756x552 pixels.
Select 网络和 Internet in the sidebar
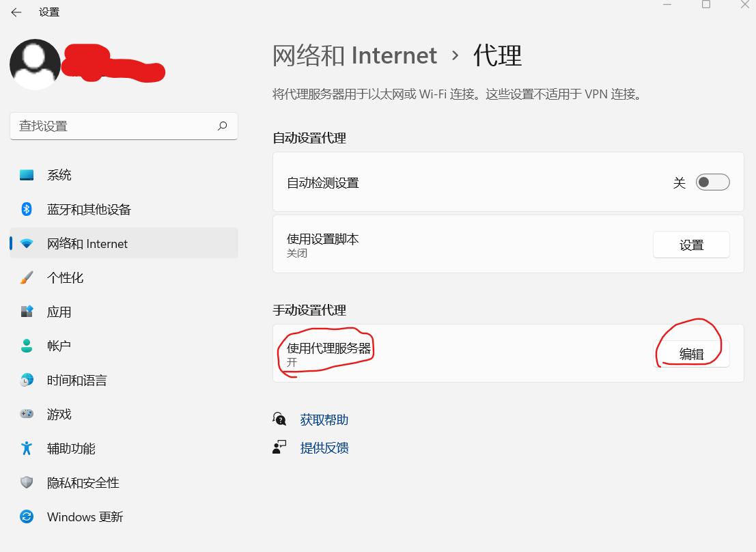click(x=89, y=243)
